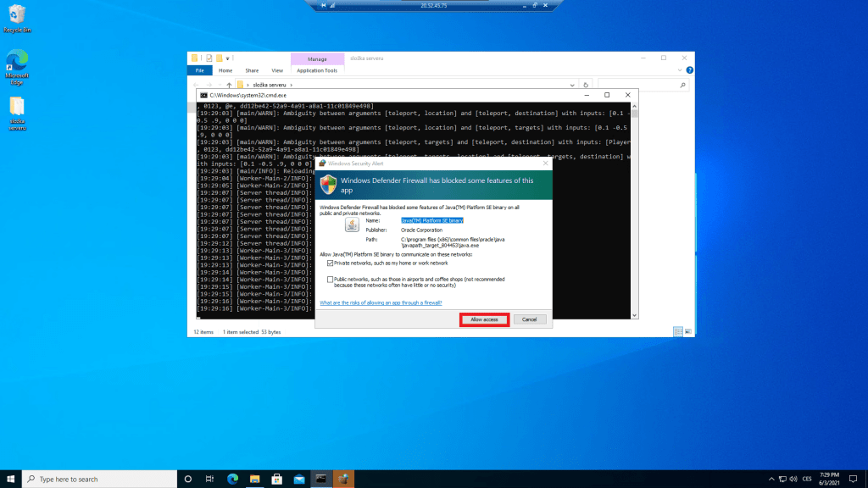Toggle the Private networks checkbox
The image size is (868, 488).
coord(330,263)
